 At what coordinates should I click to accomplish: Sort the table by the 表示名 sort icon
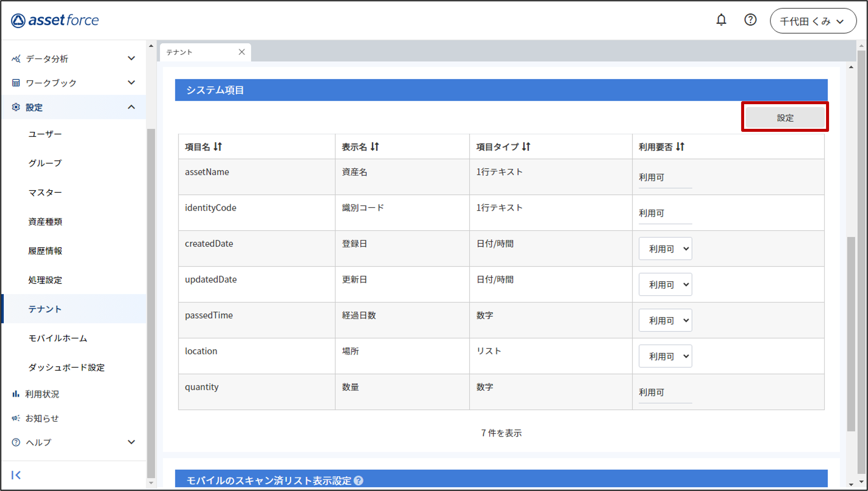[x=375, y=147]
